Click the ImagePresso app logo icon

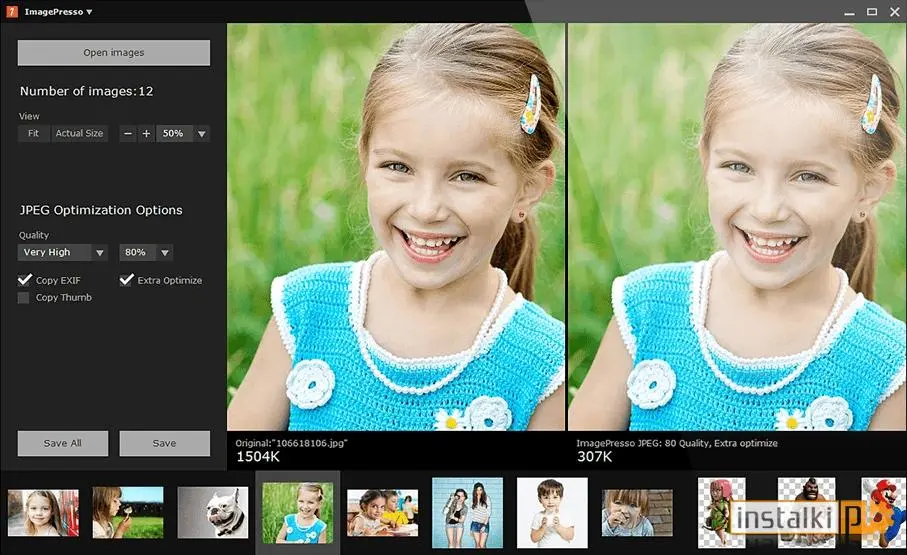pyautogui.click(x=12, y=12)
